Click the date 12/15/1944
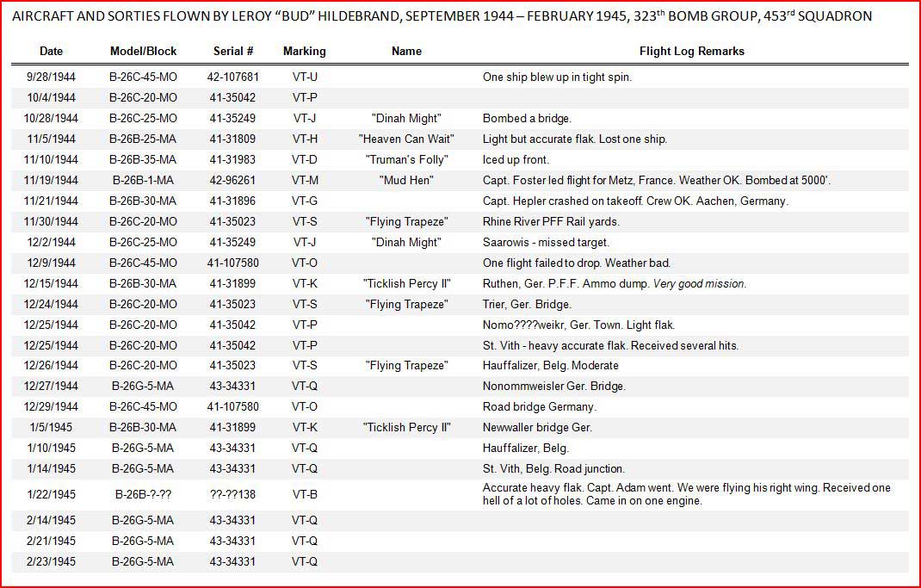 51,283
